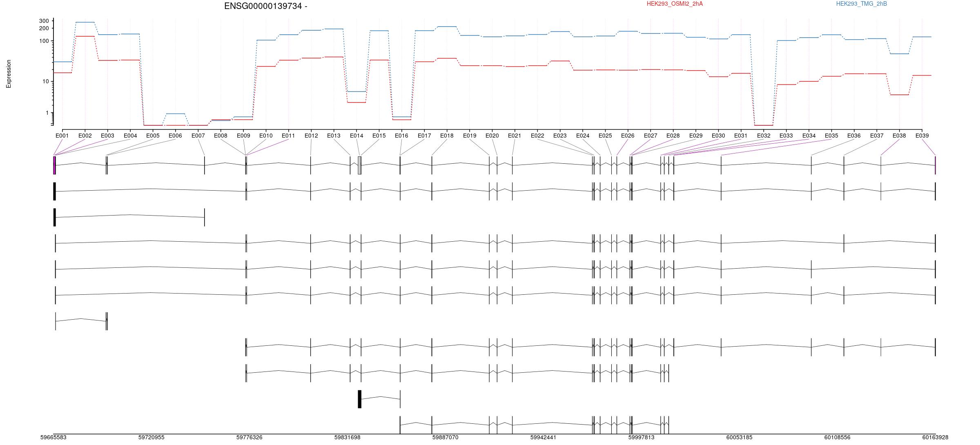
Task: Click exon label E035
Action: (831, 136)
